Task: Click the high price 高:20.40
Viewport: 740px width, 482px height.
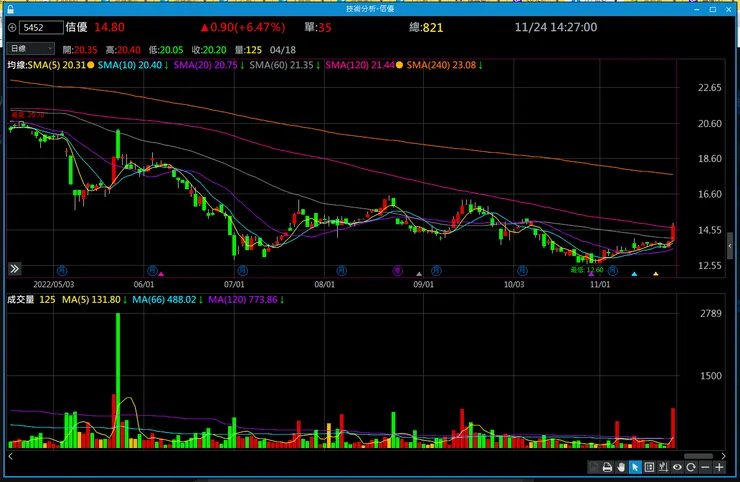Action: [x=123, y=50]
